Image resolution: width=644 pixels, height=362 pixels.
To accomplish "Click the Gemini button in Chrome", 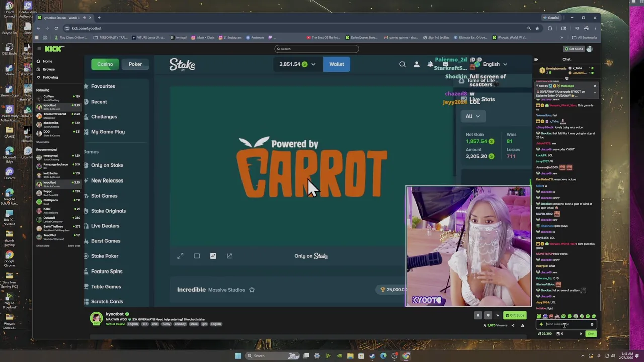I will pyautogui.click(x=551, y=18).
